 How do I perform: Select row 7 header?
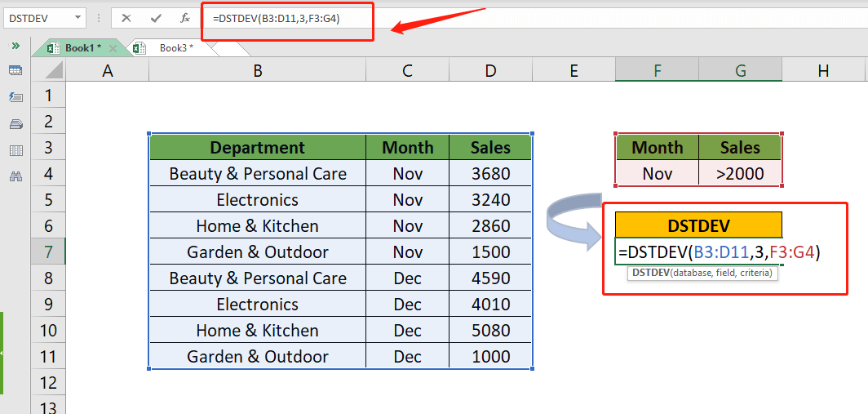pos(48,252)
